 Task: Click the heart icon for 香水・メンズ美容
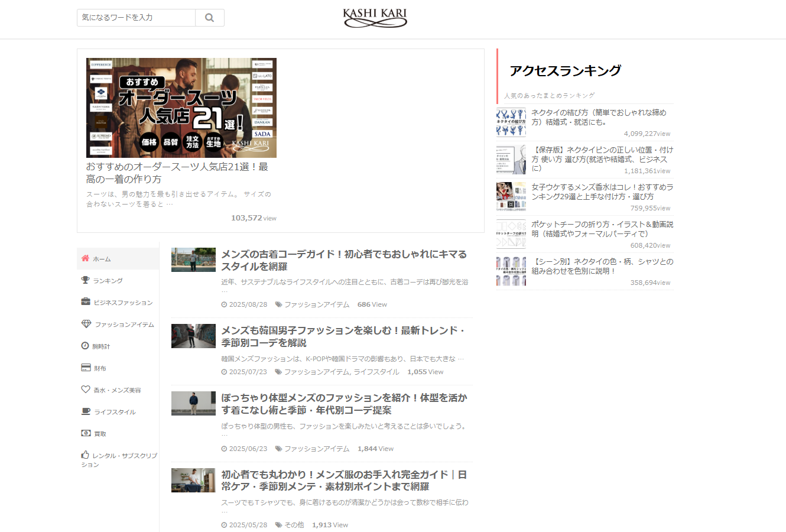(x=86, y=389)
